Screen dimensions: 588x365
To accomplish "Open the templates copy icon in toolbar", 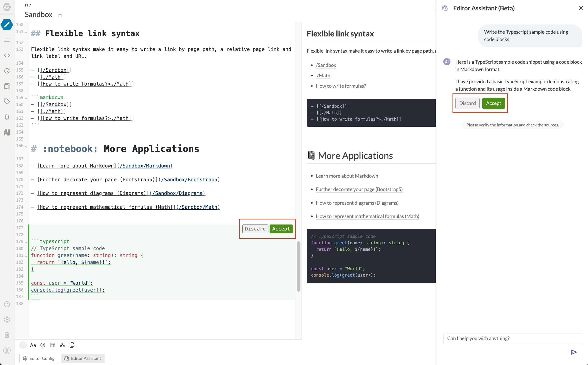I will (x=72, y=345).
